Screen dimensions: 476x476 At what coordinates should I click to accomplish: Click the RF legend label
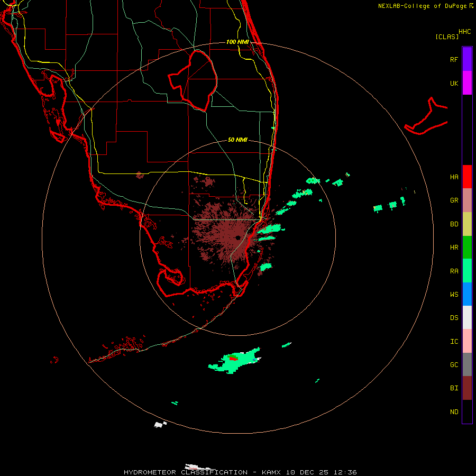point(454,59)
